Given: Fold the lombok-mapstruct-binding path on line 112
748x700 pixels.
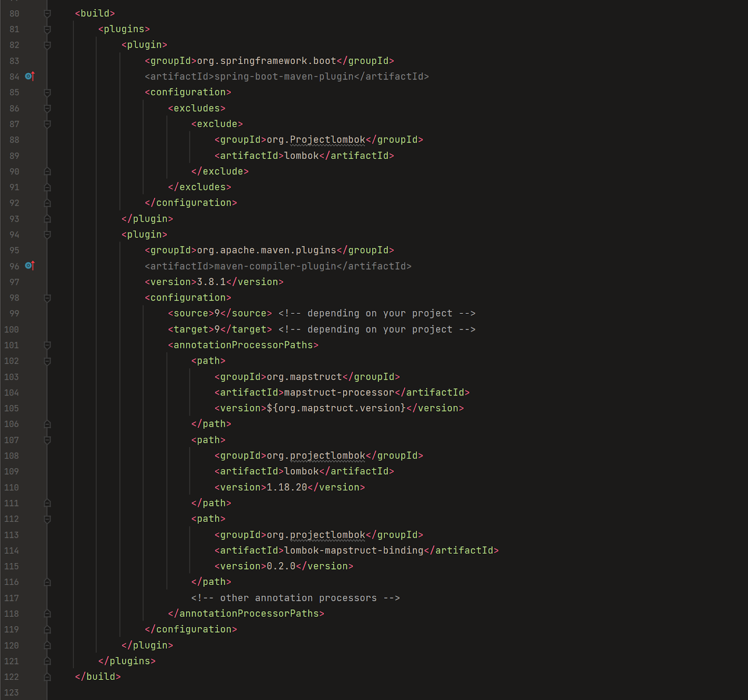Looking at the screenshot, I should point(47,519).
